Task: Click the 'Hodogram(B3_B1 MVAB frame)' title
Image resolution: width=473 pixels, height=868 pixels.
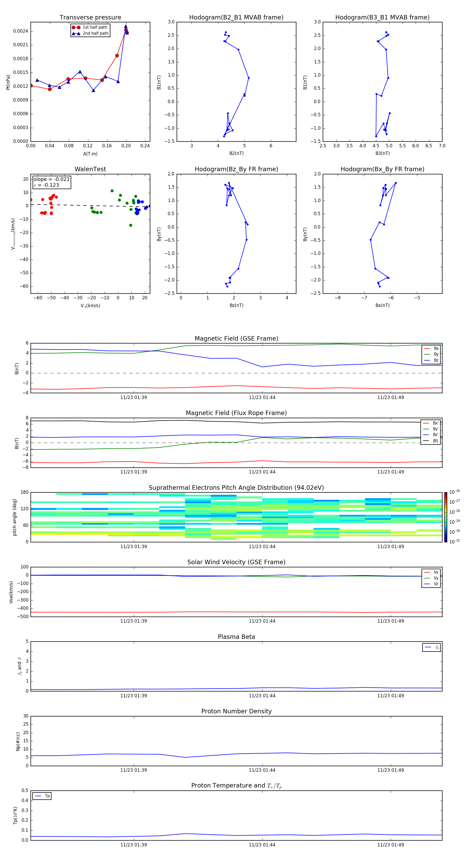Action: tap(382, 18)
